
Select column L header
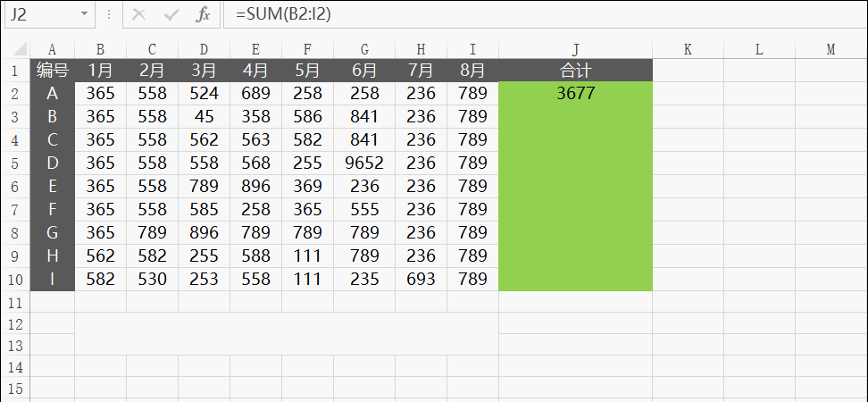[759, 50]
